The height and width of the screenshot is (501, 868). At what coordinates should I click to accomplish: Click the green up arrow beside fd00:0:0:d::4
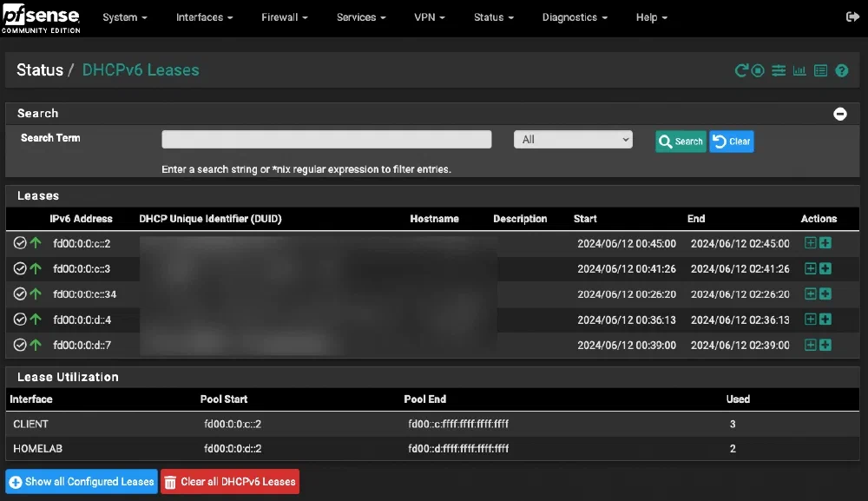click(36, 320)
